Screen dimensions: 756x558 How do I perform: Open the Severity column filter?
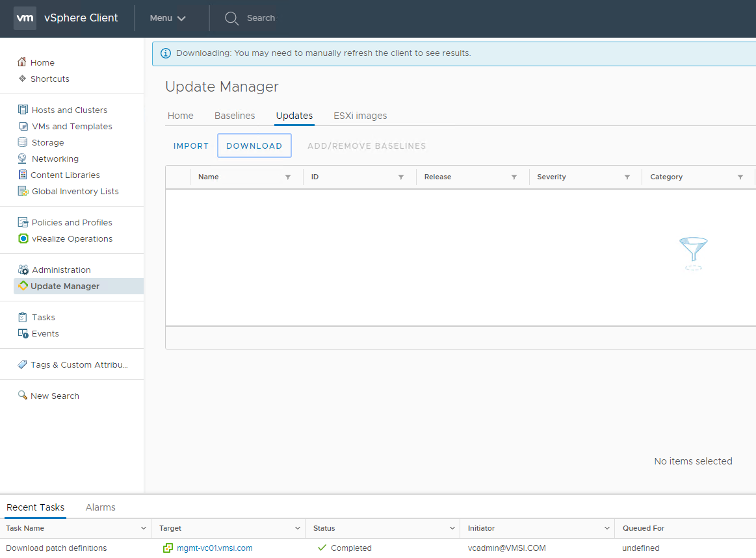pos(627,177)
